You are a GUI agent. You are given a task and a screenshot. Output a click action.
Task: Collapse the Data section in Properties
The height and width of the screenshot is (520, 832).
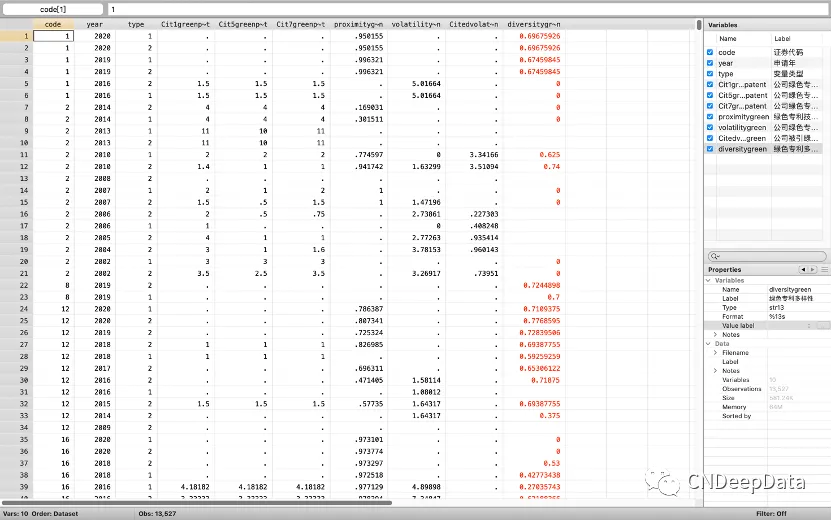coord(709,344)
